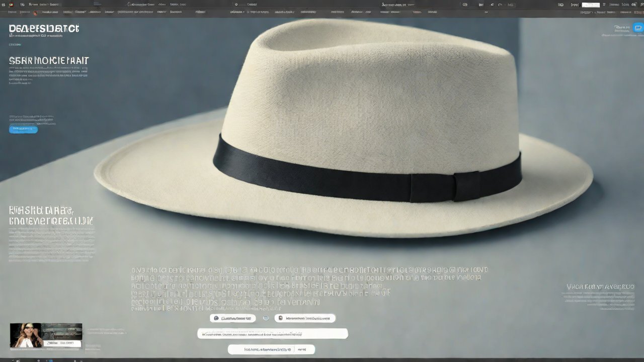The height and width of the screenshot is (362, 644).
Task: Click the wide white input bar below hat
Action: [x=272, y=333]
